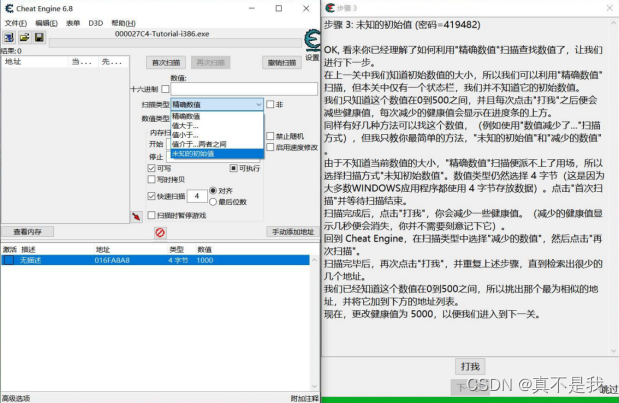This screenshot has width=619, height=403.
Task: Choose 值大于... in scan type list
Action: point(217,126)
